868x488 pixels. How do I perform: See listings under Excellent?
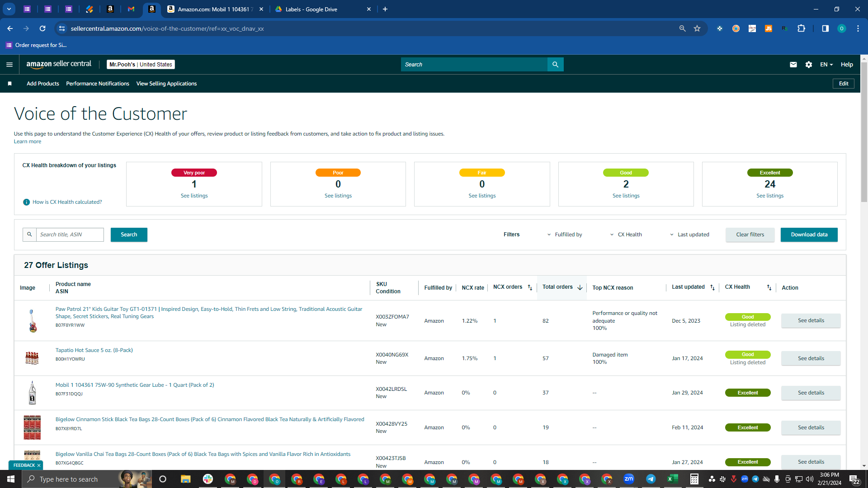coord(770,196)
